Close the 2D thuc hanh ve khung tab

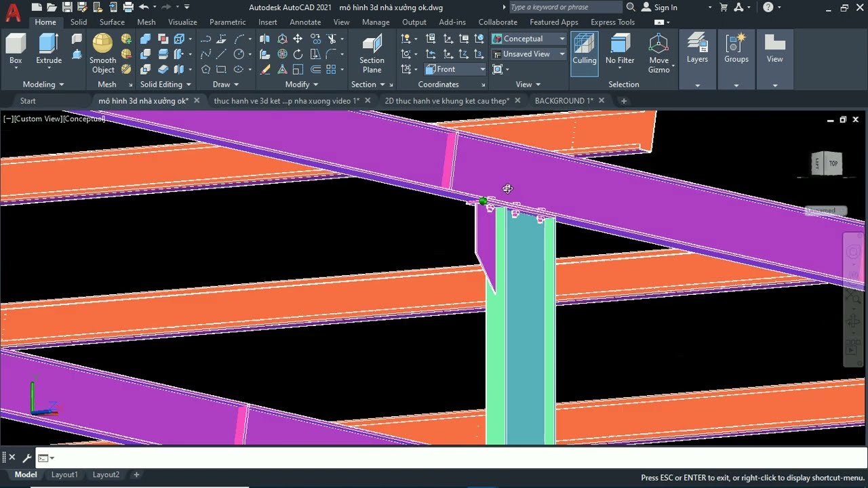click(517, 100)
